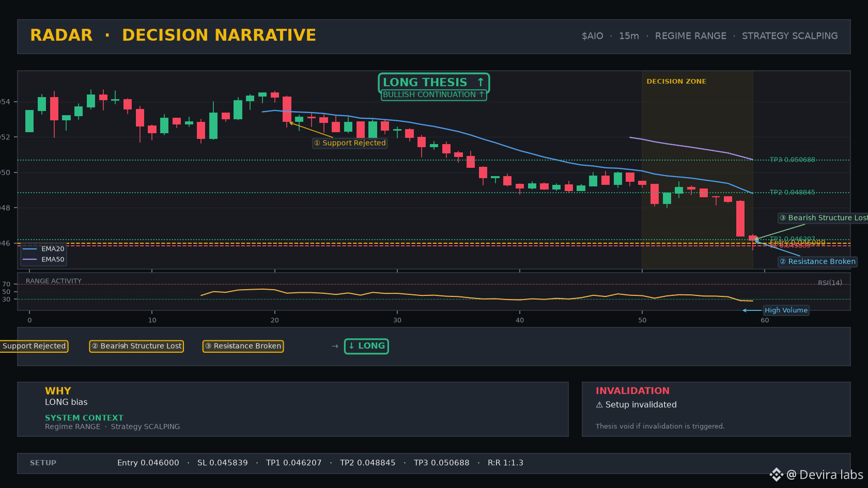Click the Resistance Broken chart annotation
This screenshot has height=488, width=868.
click(x=817, y=262)
